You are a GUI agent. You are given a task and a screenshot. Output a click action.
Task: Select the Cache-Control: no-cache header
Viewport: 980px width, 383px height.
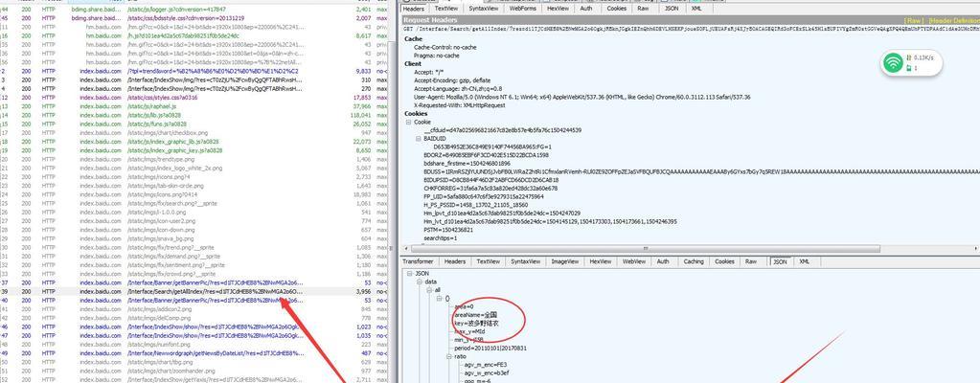point(447,48)
